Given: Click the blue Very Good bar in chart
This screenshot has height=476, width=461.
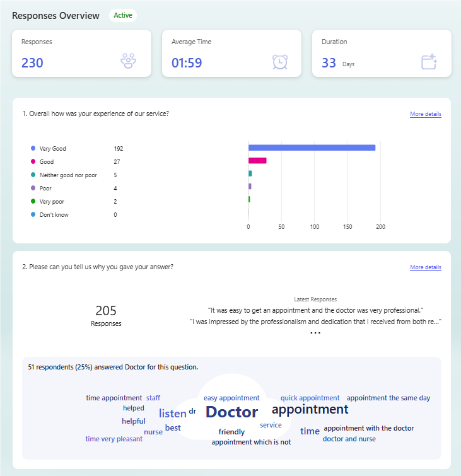Looking at the screenshot, I should pyautogui.click(x=312, y=148).
